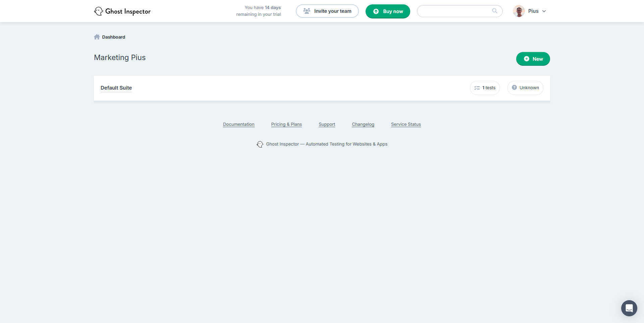Open Dashboard breadcrumb link
Viewport: 644px width, 323px height.
coord(113,37)
